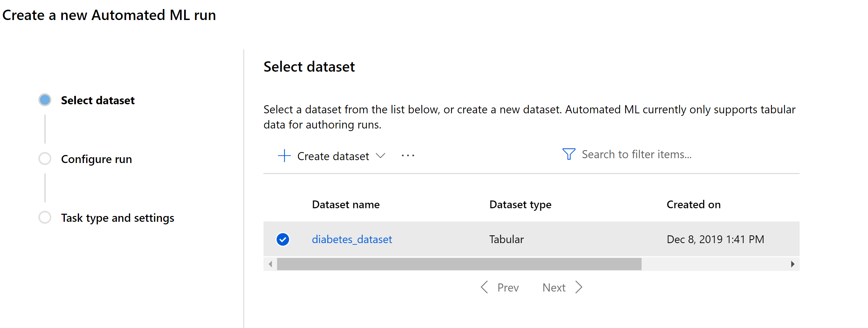Uncheck the diabetes_dataset row checkmark
Viewport: 868px width, 328px height.
coord(283,239)
